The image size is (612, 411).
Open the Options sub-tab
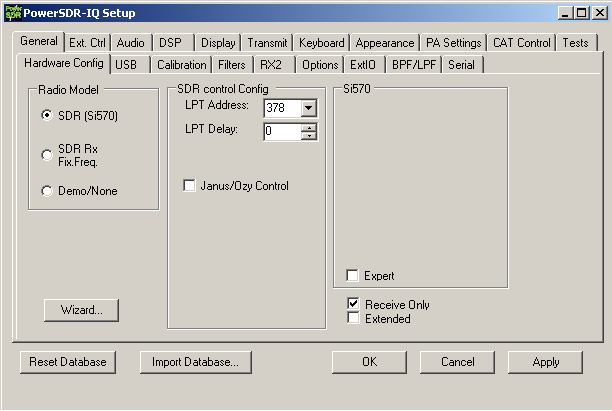(x=320, y=65)
